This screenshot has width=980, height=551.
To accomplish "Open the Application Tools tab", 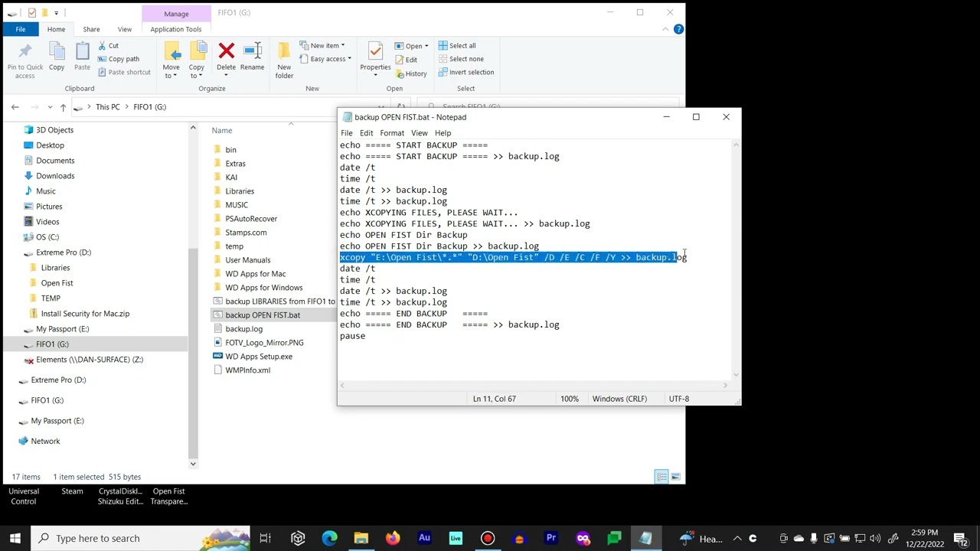I will click(176, 29).
